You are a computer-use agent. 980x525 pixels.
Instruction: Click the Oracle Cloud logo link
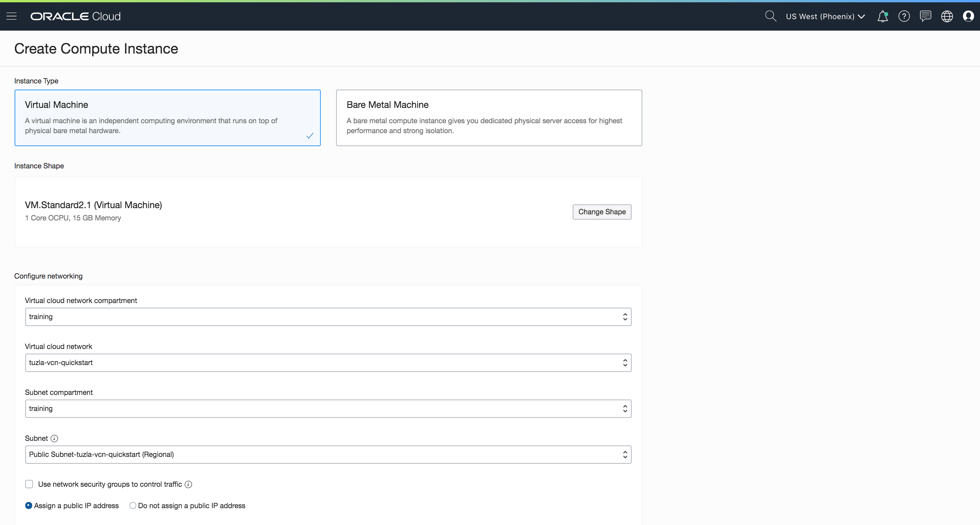75,16
